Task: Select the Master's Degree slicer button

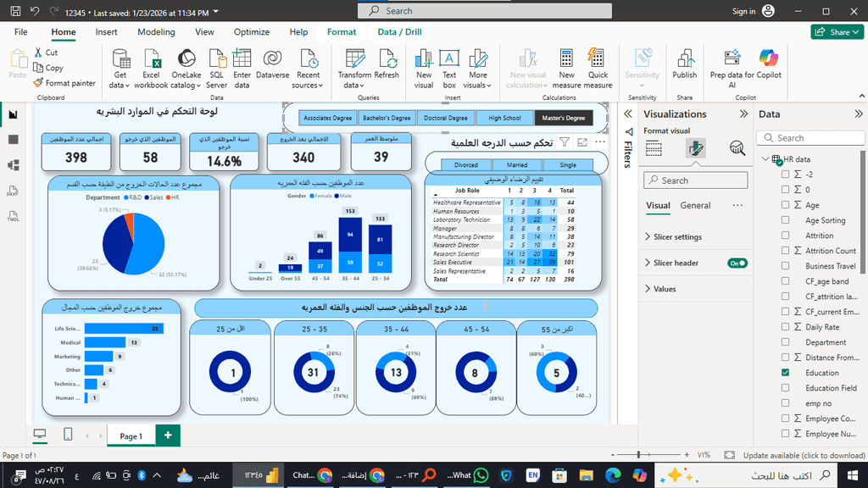Action: [x=563, y=119]
